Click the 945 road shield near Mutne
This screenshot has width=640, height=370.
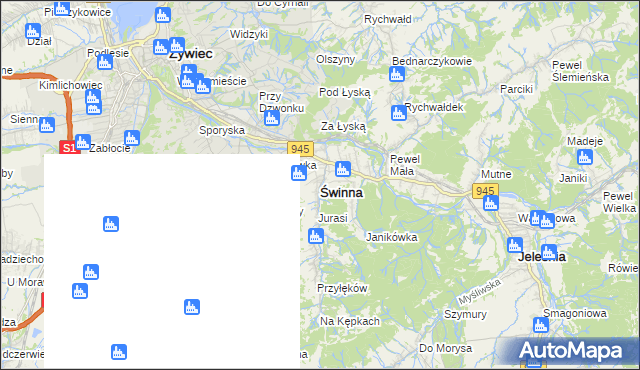[x=485, y=191]
